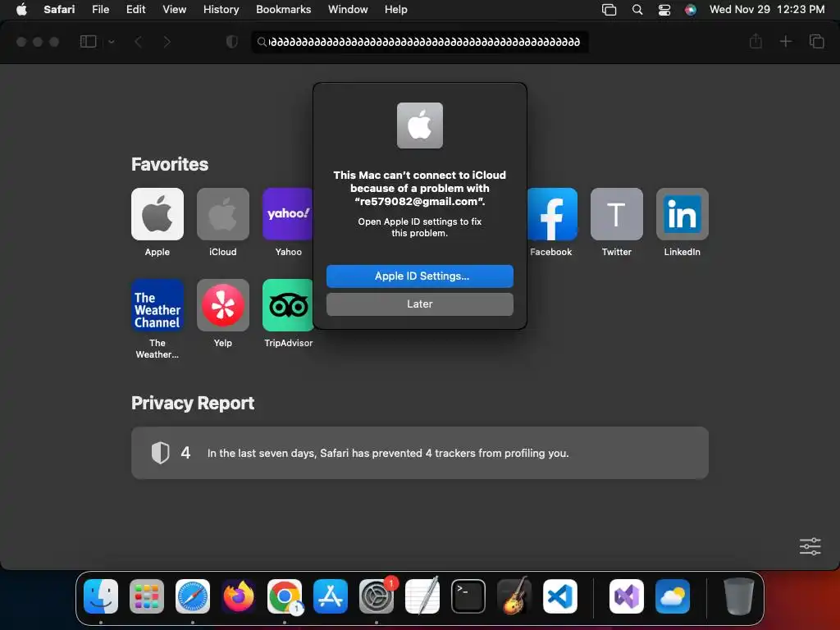Open the Apple menu
The width and height of the screenshot is (840, 630).
click(x=21, y=9)
